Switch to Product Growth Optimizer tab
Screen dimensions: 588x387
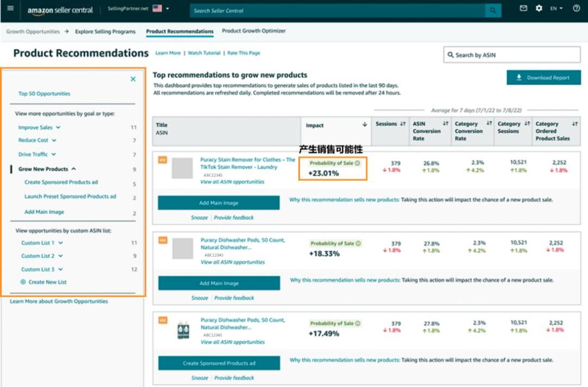pyautogui.click(x=254, y=30)
